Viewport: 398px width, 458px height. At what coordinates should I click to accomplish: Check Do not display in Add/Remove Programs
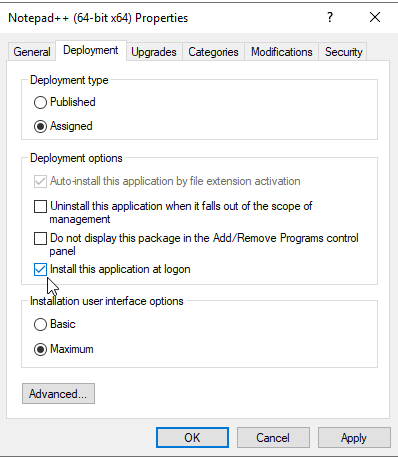point(40,238)
